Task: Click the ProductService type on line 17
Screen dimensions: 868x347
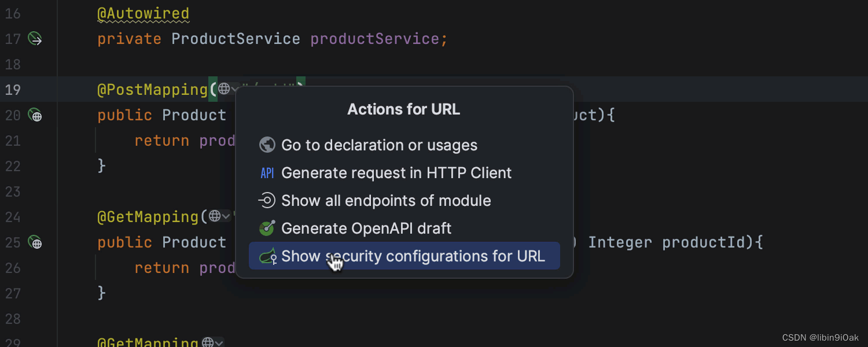Action: pyautogui.click(x=236, y=39)
